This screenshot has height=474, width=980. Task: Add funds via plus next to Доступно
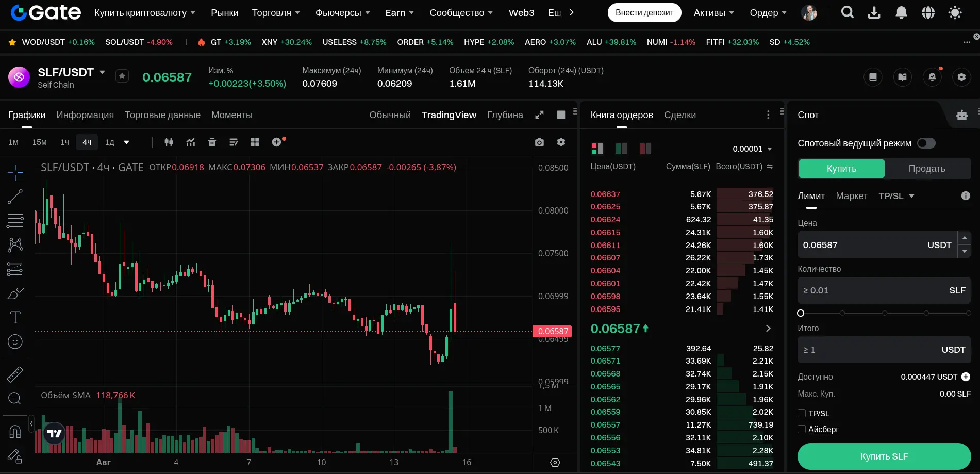pyautogui.click(x=966, y=377)
